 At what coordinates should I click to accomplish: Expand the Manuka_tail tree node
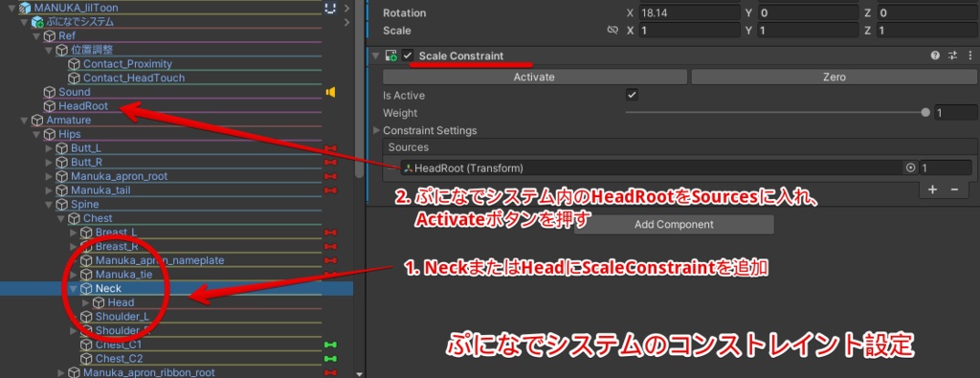(x=49, y=190)
